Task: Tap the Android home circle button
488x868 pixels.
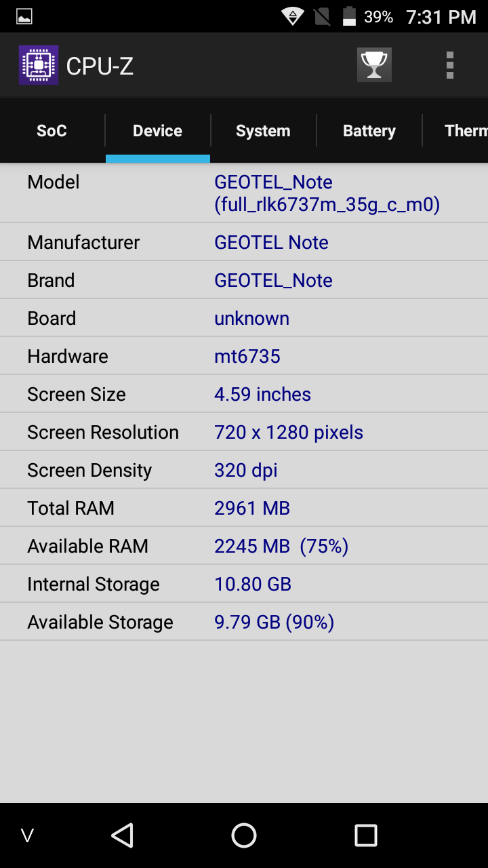Action: (244, 835)
